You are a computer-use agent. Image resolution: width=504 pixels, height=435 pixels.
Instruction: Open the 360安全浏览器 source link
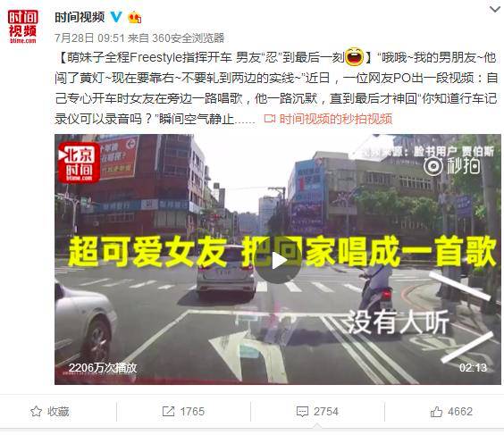[x=188, y=38]
